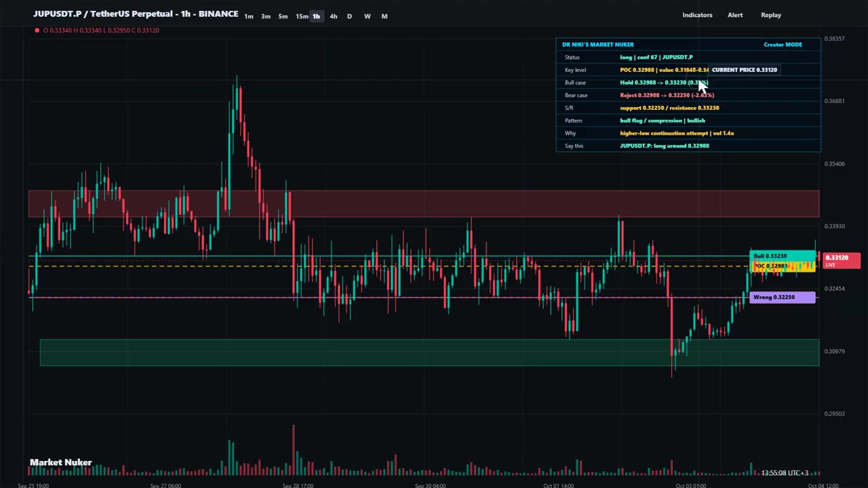Screen dimensions: 868x488
Task: Set the chart to Monthly (M) timeframe
Action: point(384,16)
